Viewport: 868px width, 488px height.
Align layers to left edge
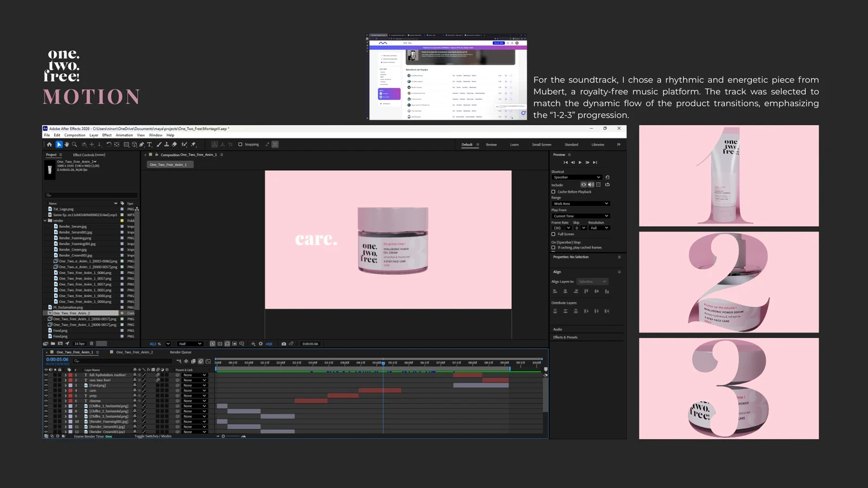coord(555,291)
